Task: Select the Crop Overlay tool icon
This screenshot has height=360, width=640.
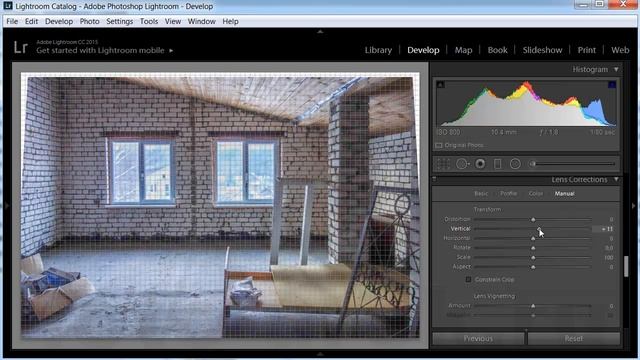Action: (x=443, y=164)
